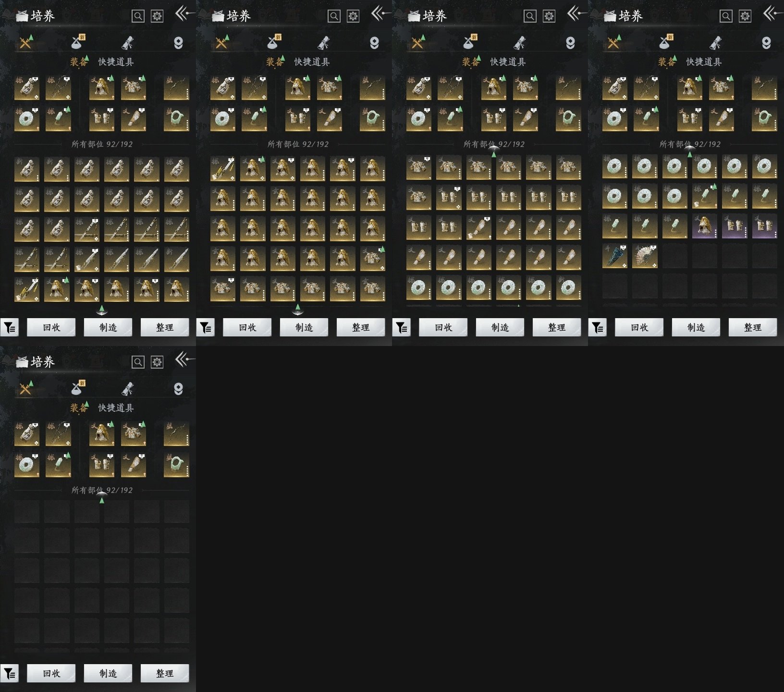Click the 制造 button in the top-left panel

pos(108,327)
